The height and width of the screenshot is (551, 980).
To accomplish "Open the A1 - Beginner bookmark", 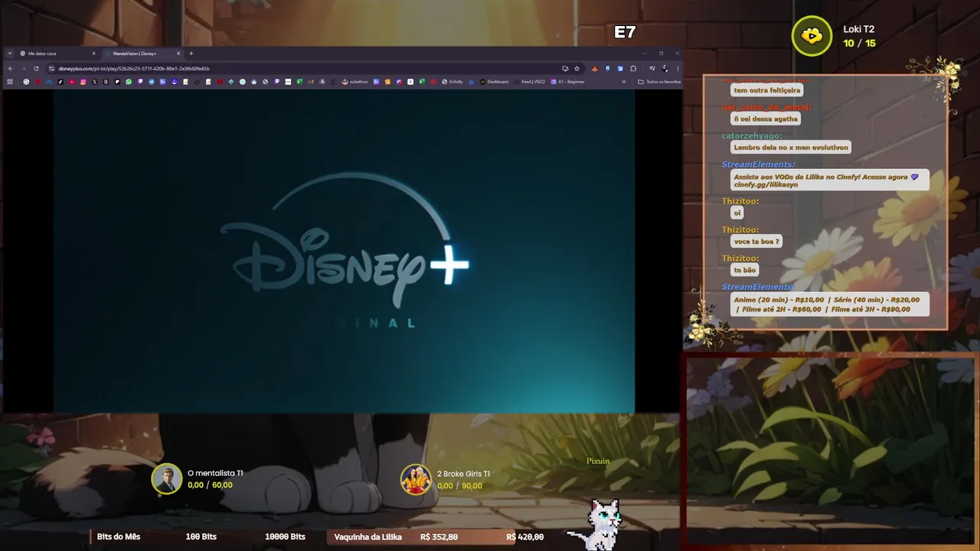I will click(x=567, y=81).
